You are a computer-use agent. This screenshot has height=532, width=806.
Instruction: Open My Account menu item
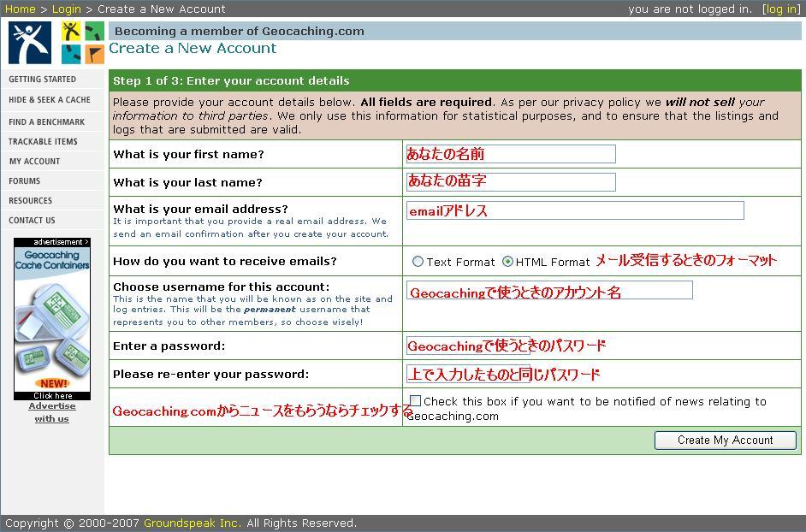coord(34,162)
